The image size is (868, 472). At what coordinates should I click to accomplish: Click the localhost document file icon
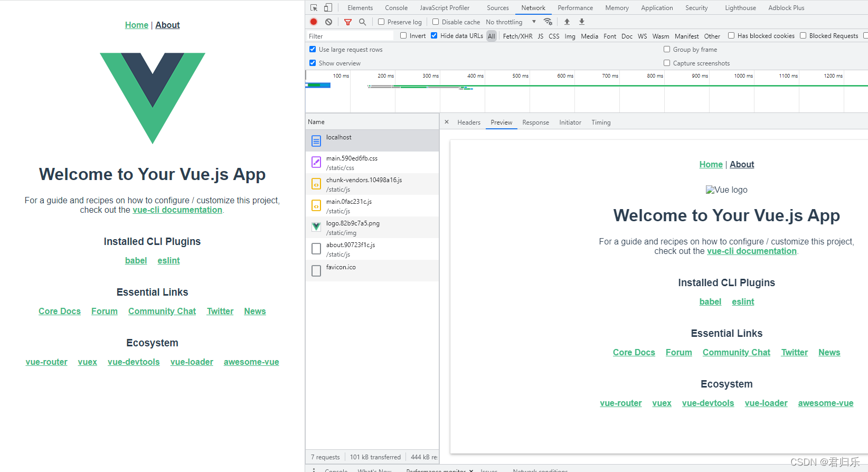pos(316,141)
